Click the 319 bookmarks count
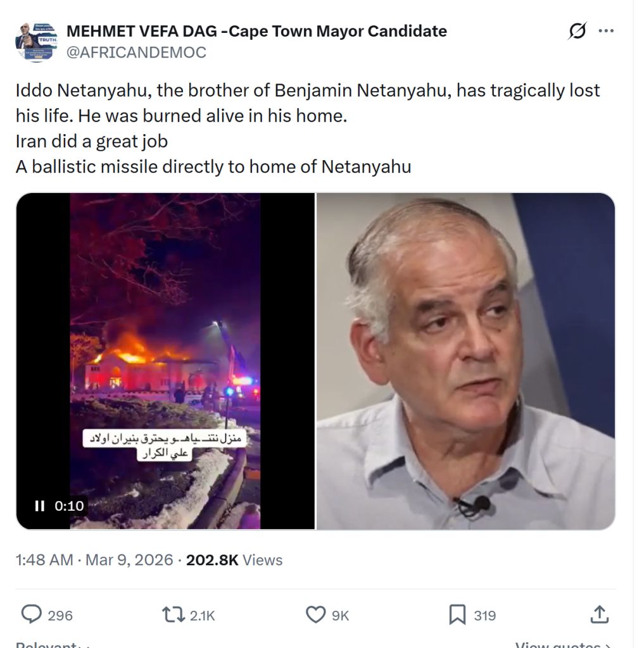Image resolution: width=644 pixels, height=648 pixels. [485, 616]
